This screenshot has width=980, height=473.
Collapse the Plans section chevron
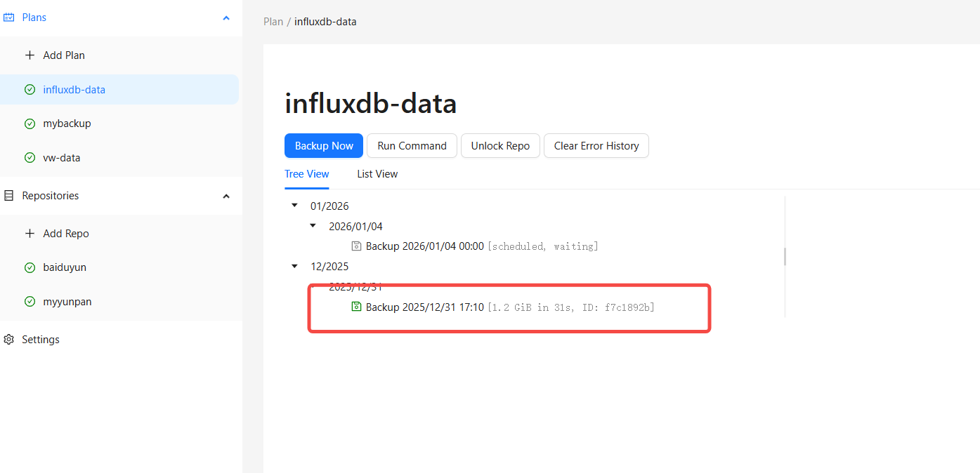click(x=226, y=18)
